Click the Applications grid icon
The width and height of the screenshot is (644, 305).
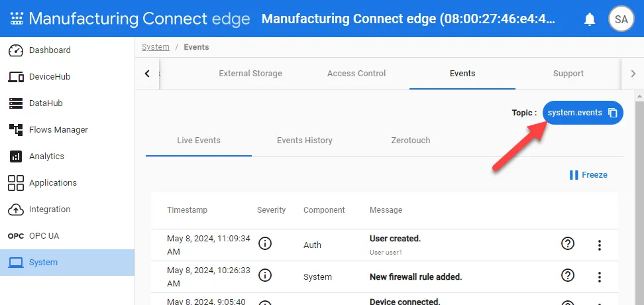pos(16,183)
